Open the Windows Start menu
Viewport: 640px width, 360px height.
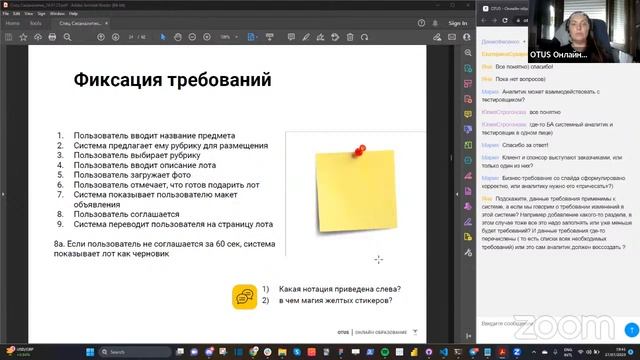click(x=90, y=352)
